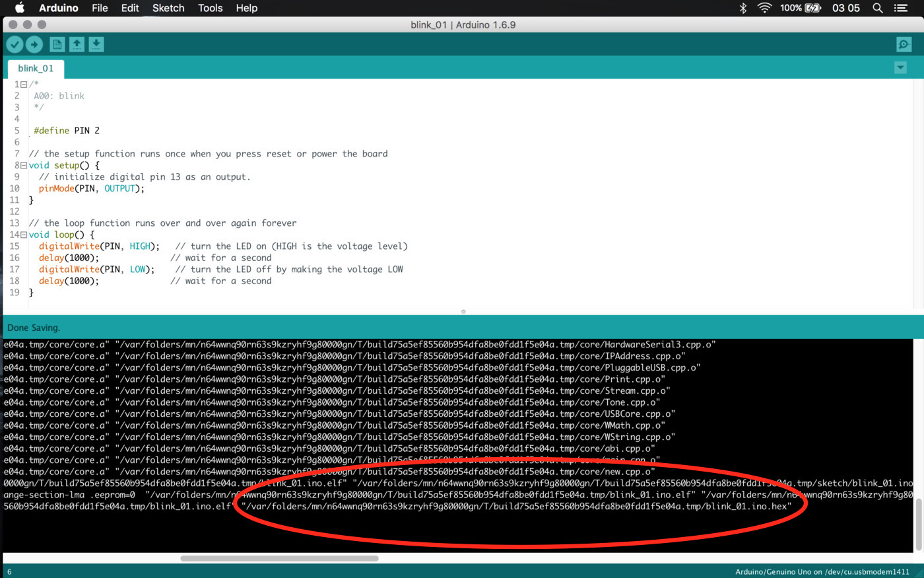Click the 'pinMode(PIN, OUTPUT);' line
This screenshot has height=578, width=924.
91,188
